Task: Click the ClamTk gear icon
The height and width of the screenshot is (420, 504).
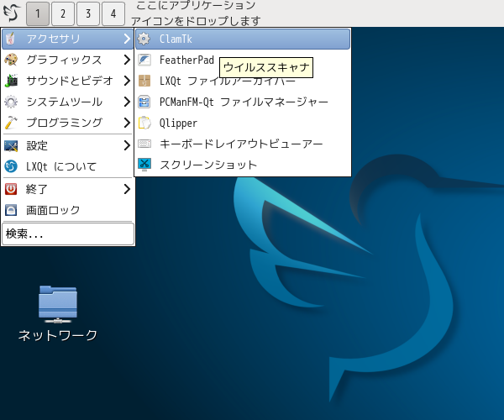Action: point(144,39)
